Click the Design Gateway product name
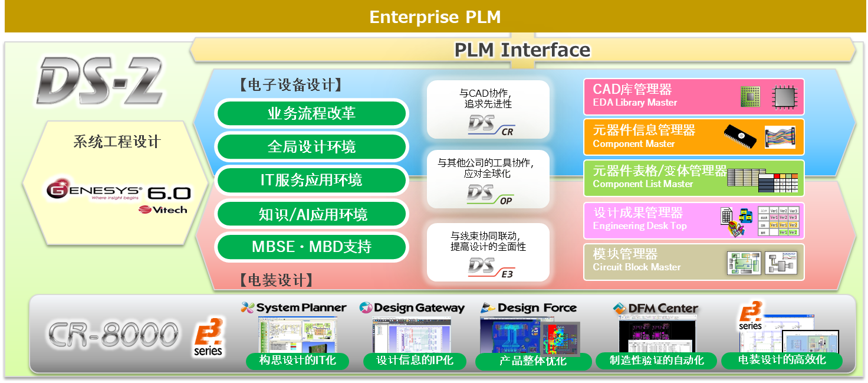 pos(419,308)
